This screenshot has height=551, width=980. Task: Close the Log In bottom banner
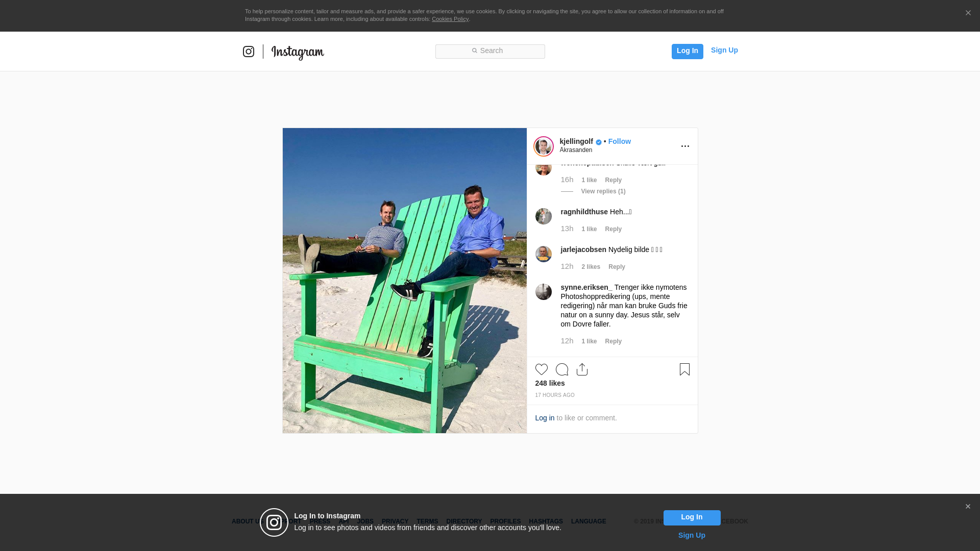[968, 507]
